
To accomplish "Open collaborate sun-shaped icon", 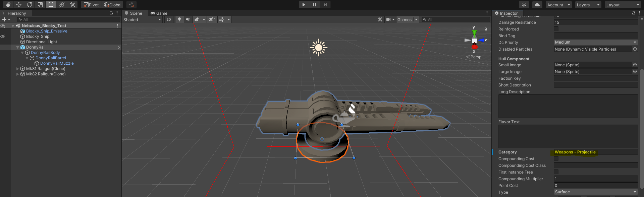I will point(524,5).
